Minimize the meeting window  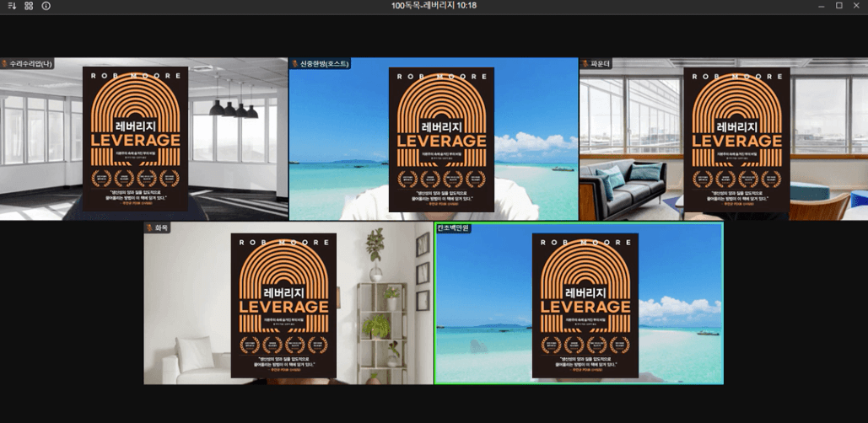tap(822, 6)
